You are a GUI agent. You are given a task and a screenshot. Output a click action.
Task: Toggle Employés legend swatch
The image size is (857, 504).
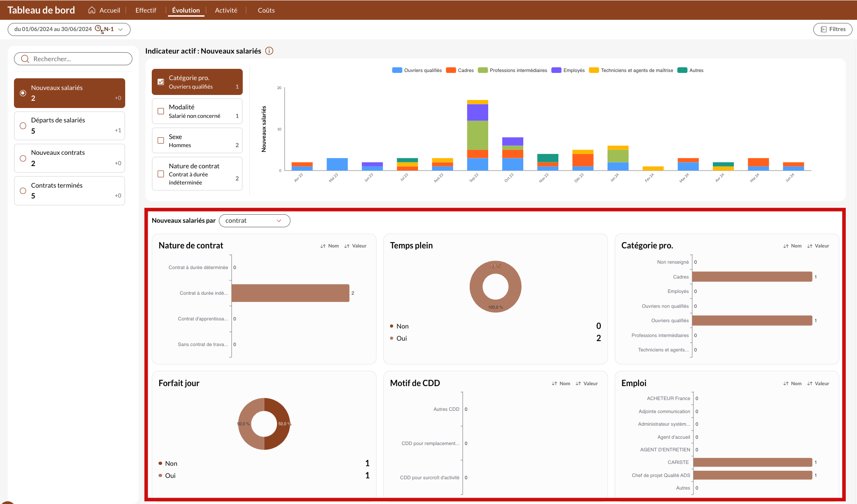pyautogui.click(x=556, y=70)
